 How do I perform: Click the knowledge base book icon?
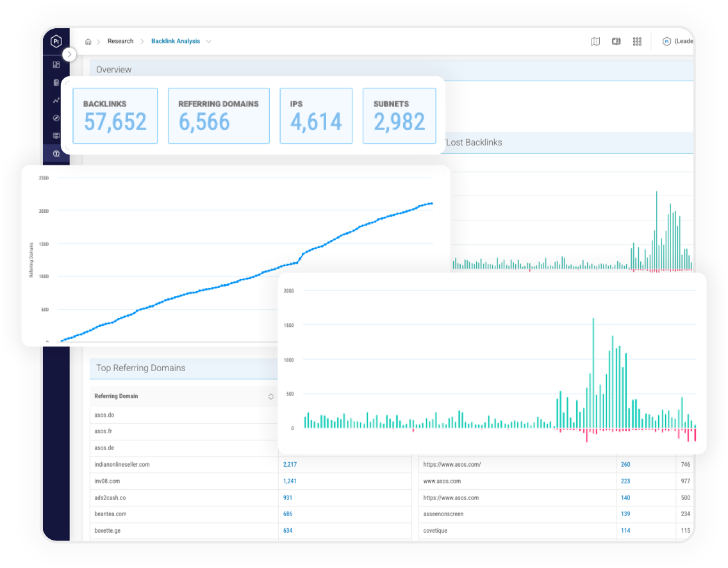[x=616, y=41]
